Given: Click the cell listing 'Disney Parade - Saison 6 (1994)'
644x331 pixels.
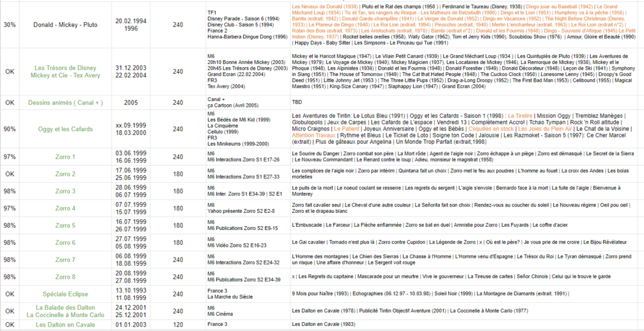Looking at the screenshot, I should click(x=248, y=25).
